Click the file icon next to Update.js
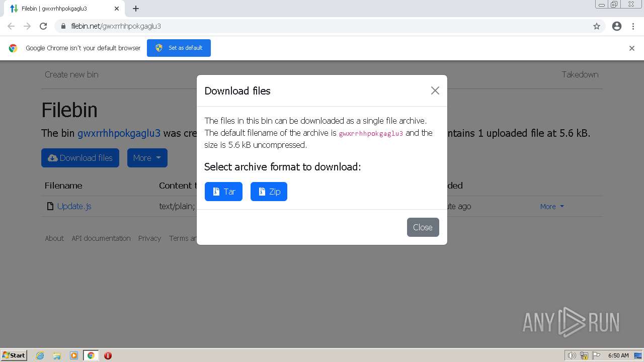The width and height of the screenshot is (644, 362). (50, 206)
